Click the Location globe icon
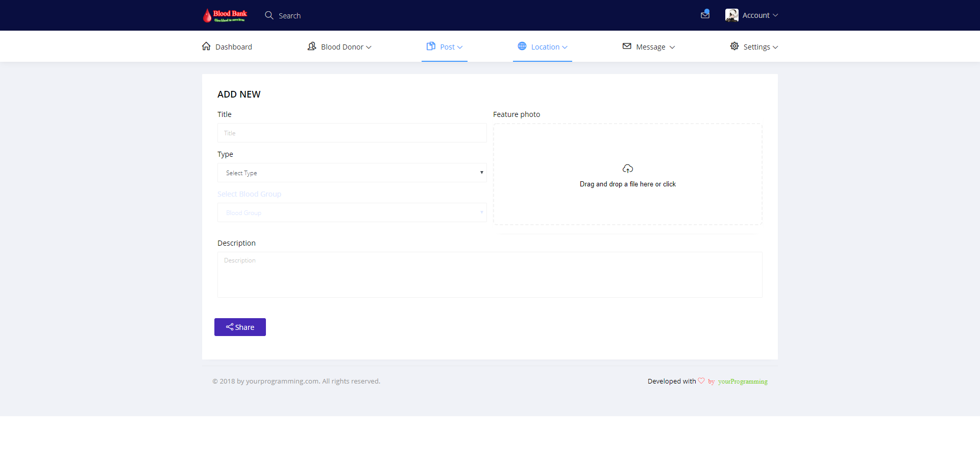 [522, 46]
